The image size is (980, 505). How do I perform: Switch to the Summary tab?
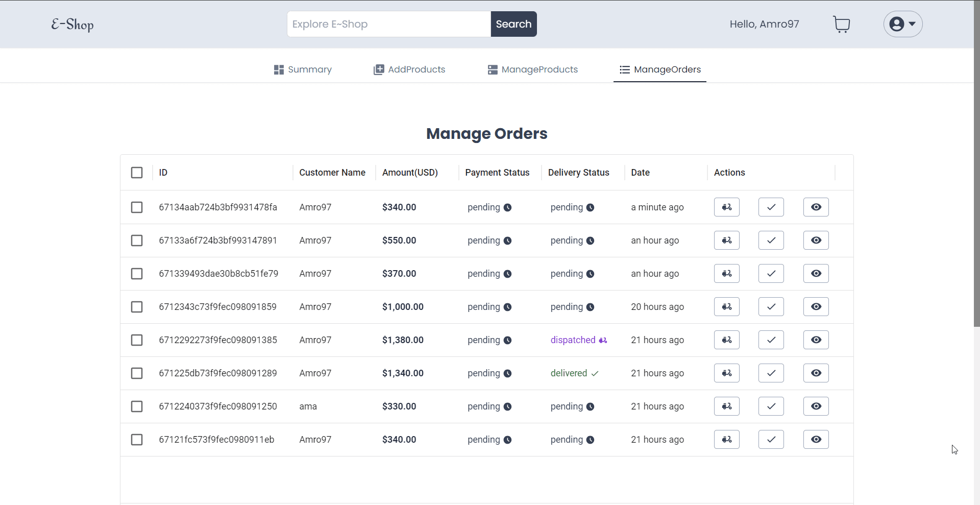[303, 69]
